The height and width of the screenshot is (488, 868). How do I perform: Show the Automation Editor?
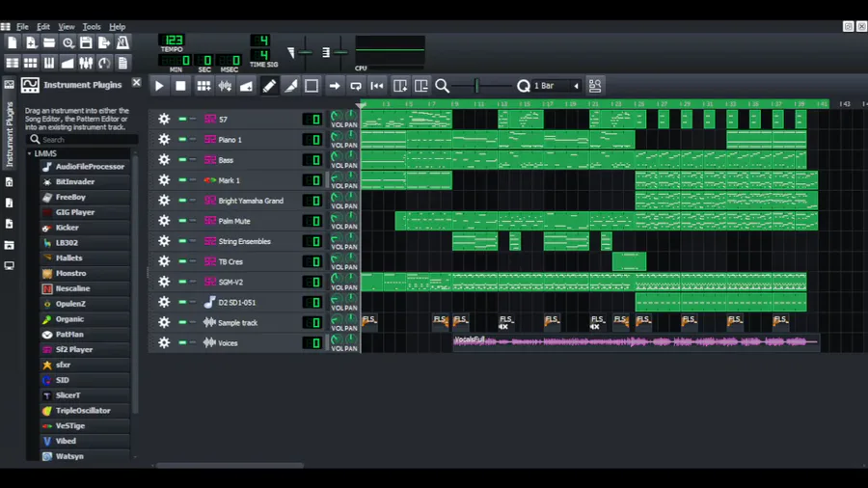[x=68, y=63]
